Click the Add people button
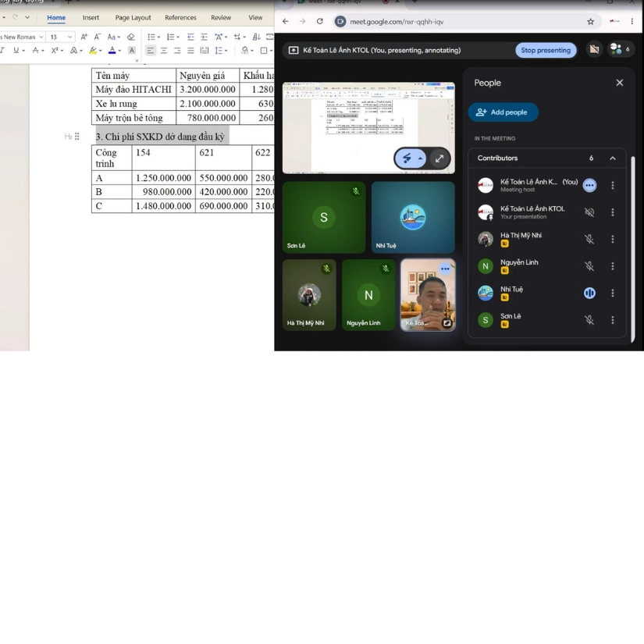 click(x=503, y=112)
